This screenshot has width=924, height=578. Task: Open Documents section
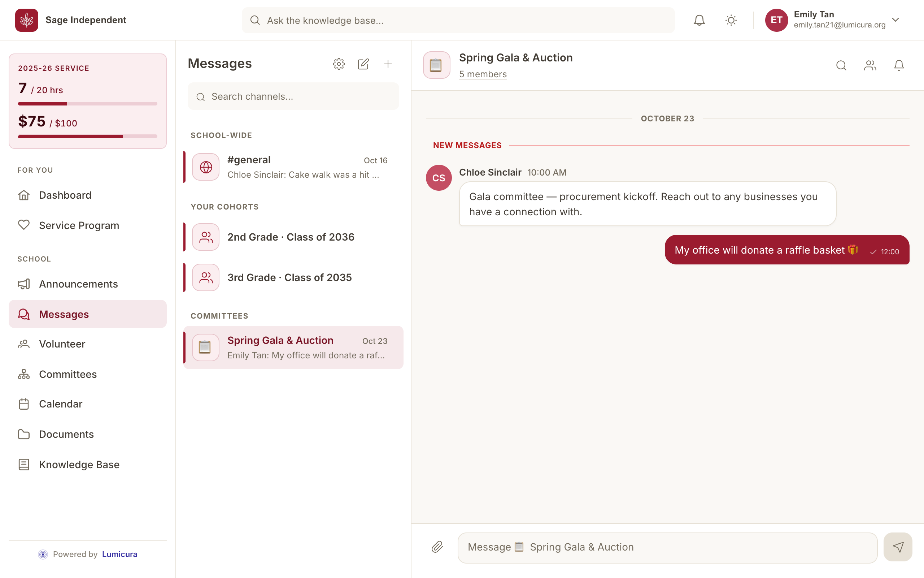(x=87, y=434)
